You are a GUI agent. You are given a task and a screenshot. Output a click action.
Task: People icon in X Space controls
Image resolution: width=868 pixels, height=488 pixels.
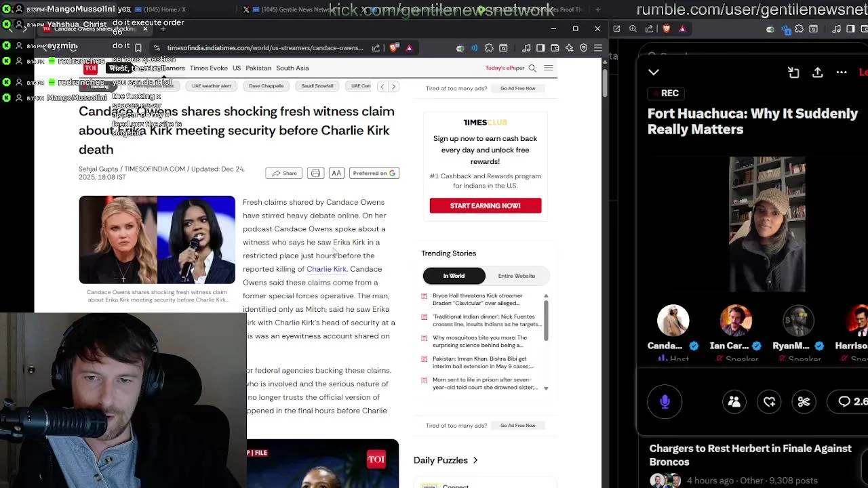point(734,402)
